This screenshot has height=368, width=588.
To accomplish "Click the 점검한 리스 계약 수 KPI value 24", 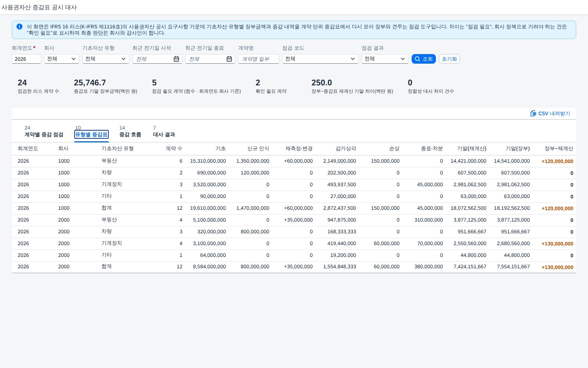I will (x=22, y=83).
